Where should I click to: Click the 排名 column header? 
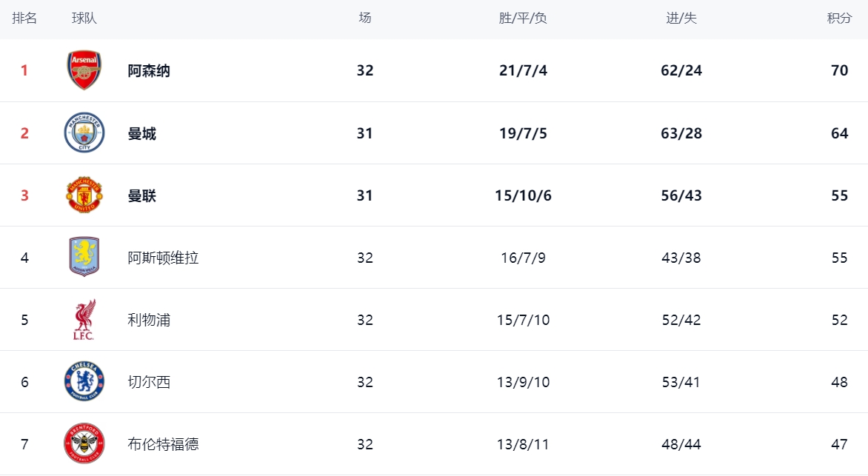tap(24, 19)
